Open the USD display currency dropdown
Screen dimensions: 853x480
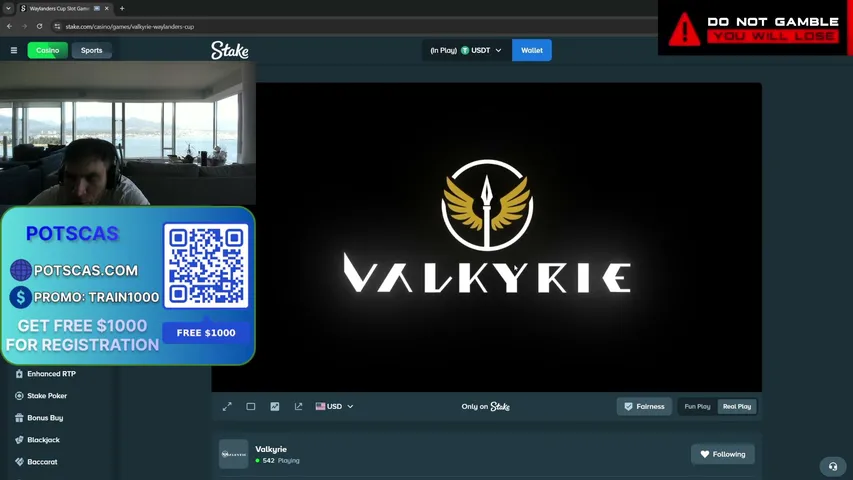pos(334,407)
